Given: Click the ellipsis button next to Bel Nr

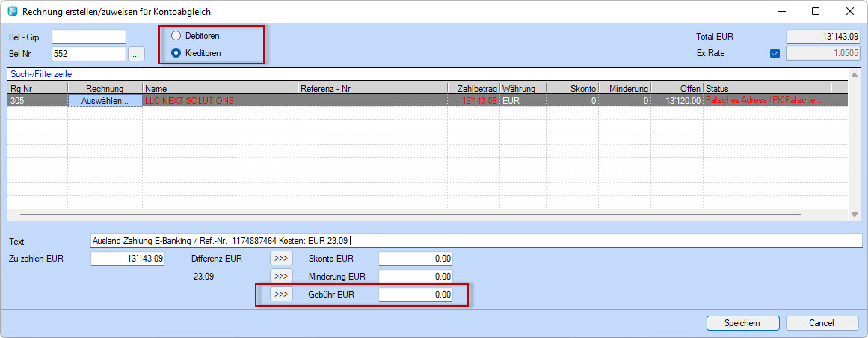Looking at the screenshot, I should (x=135, y=54).
